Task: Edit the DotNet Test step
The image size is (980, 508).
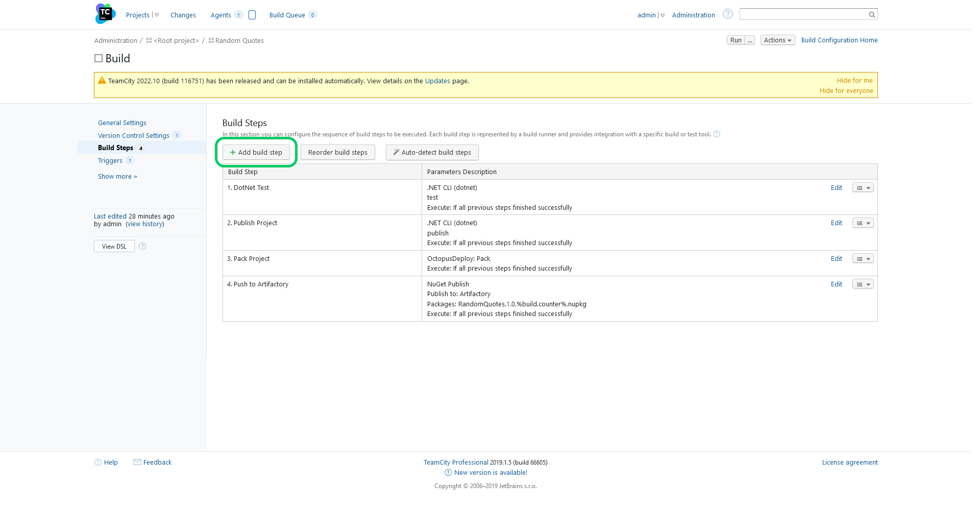Action: click(x=837, y=187)
